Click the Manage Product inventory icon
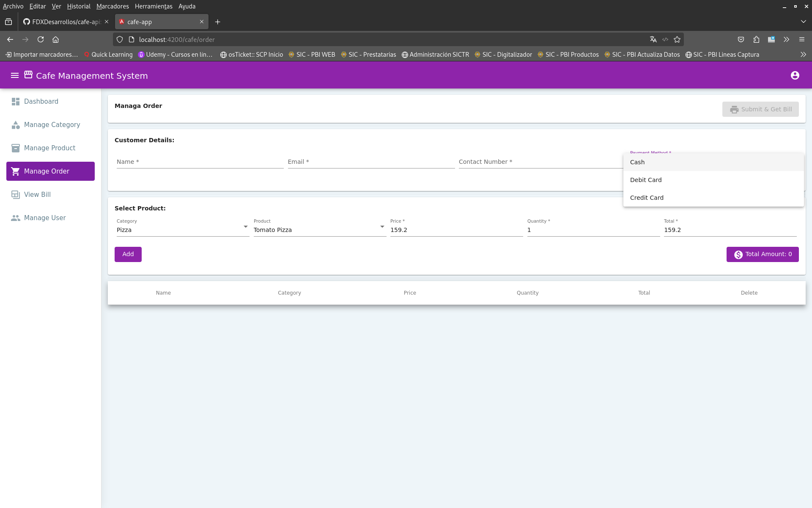The height and width of the screenshot is (508, 812). (16, 148)
